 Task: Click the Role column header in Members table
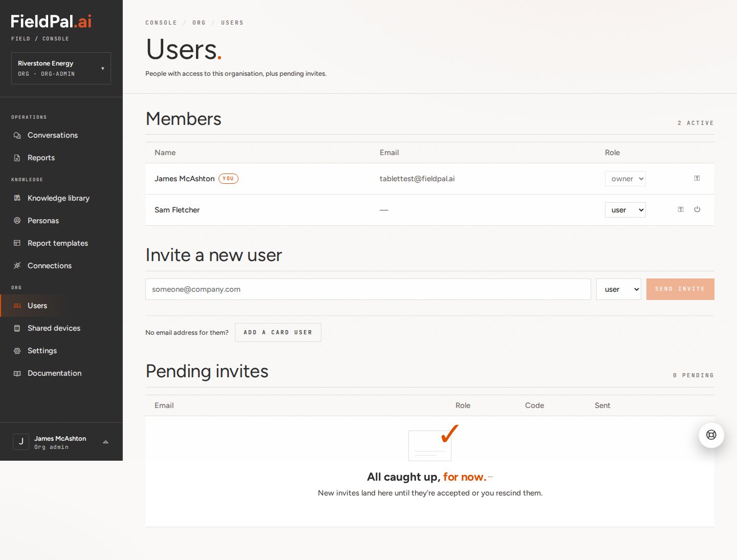coord(612,153)
